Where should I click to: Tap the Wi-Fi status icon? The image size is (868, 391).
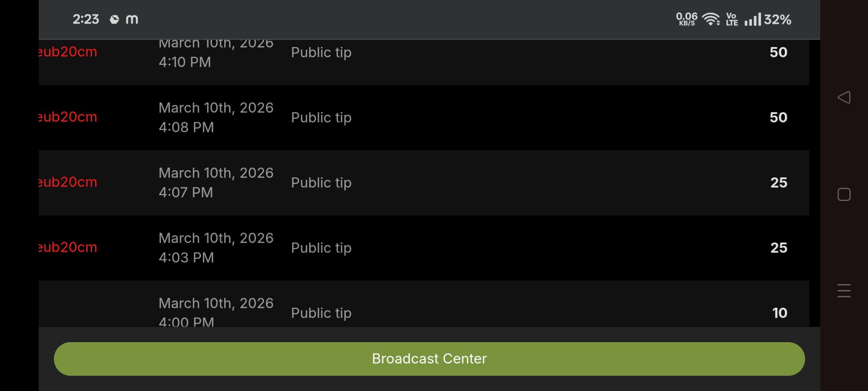tap(711, 19)
